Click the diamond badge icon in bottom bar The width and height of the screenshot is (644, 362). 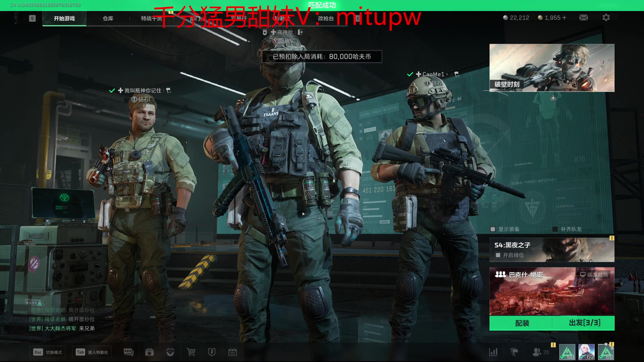tap(170, 352)
